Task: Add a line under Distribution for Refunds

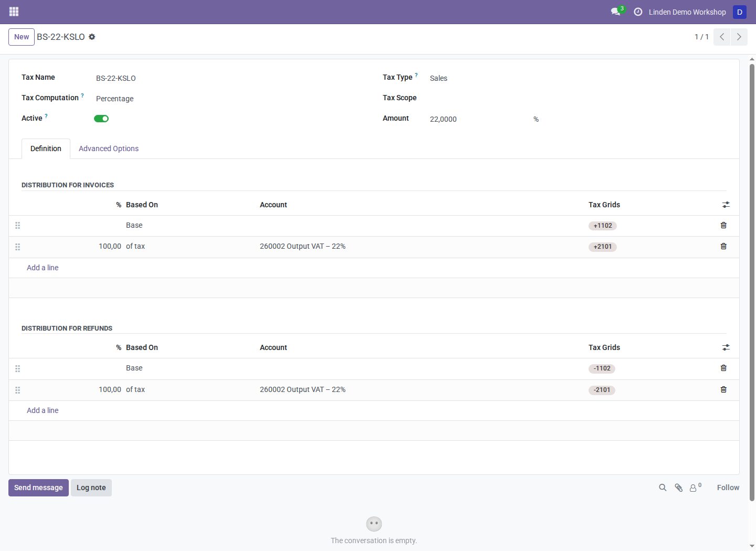Action: [43, 410]
